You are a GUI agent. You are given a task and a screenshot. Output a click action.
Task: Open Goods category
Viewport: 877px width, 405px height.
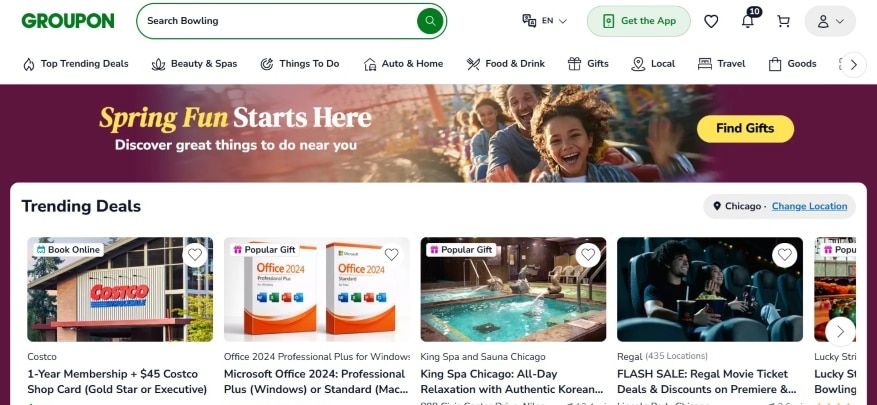click(793, 64)
